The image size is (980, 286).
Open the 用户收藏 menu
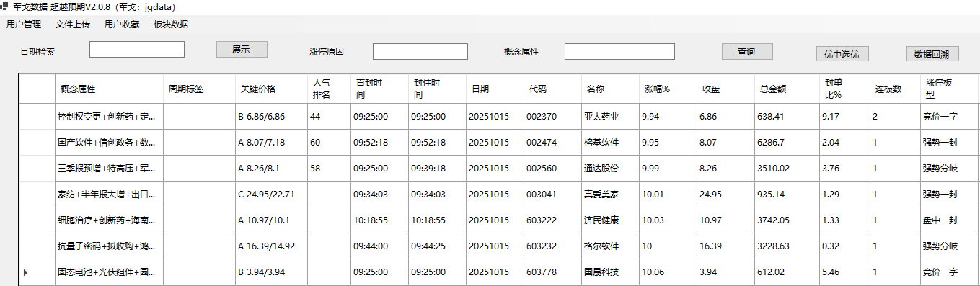coord(122,24)
